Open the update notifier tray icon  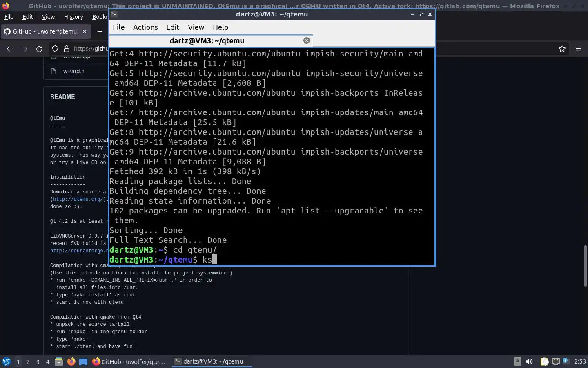coord(566,361)
